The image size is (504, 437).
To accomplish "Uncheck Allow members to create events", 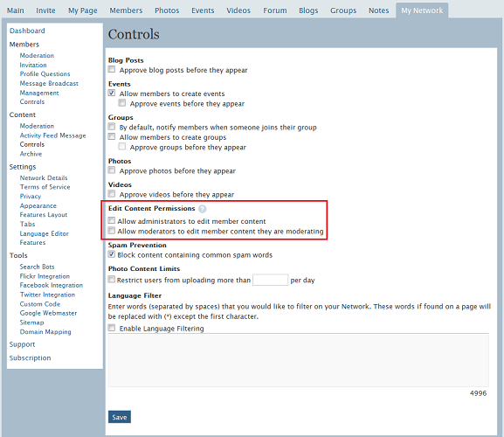I will click(x=112, y=93).
